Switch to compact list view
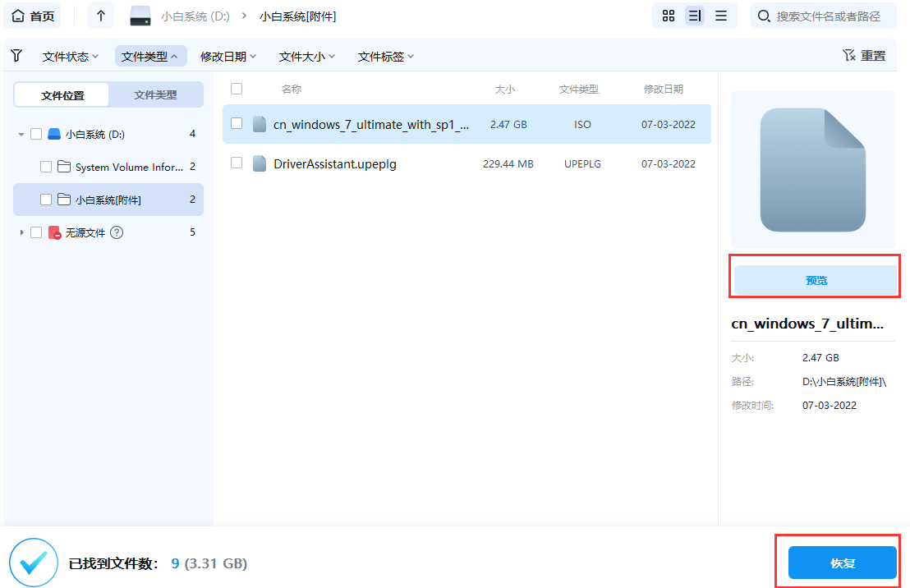Screen dimensions: 910x588 (720, 16)
